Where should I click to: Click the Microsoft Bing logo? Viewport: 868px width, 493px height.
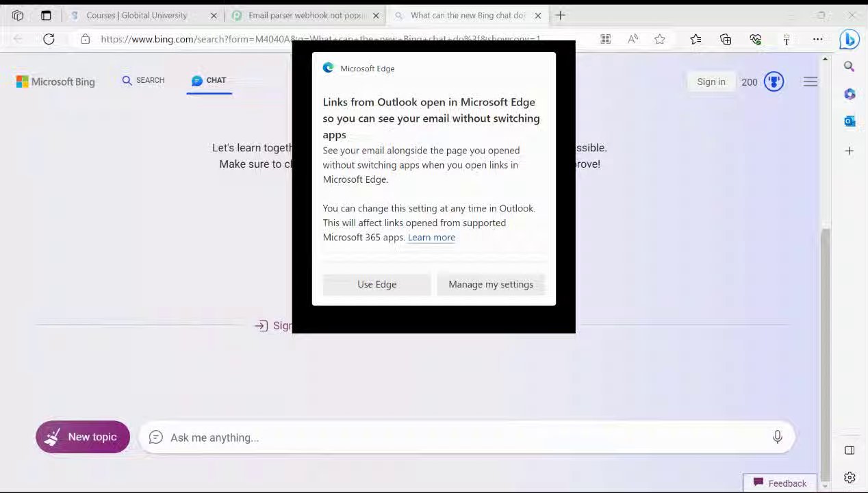click(55, 81)
